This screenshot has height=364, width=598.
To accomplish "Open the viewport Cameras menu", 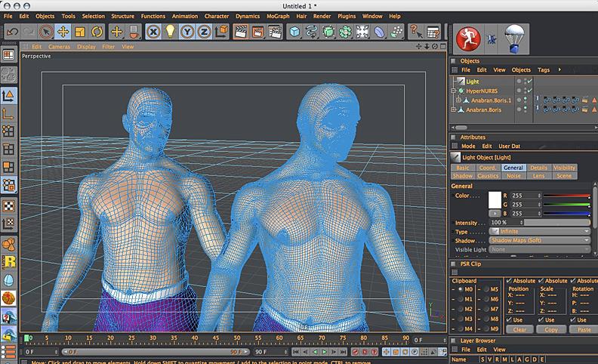I will 59,47.
